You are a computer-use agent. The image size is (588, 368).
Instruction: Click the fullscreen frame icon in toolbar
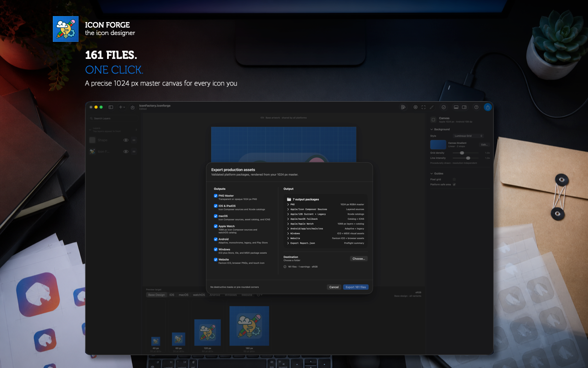pyautogui.click(x=424, y=107)
